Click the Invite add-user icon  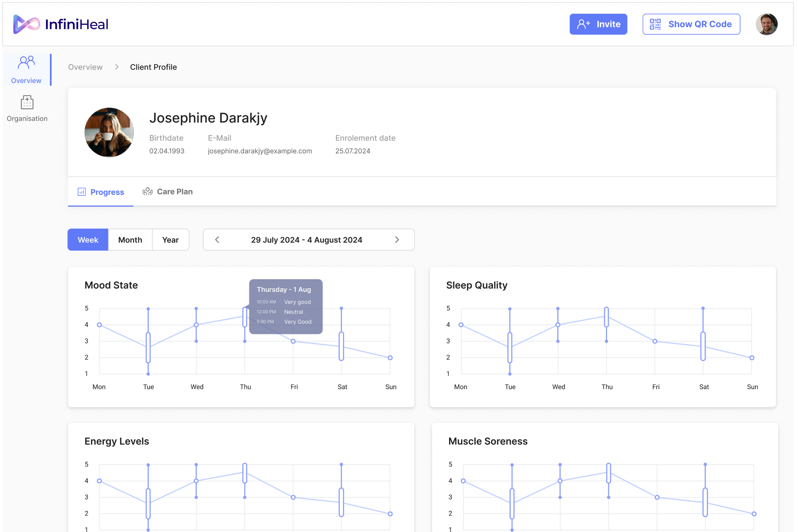[583, 24]
